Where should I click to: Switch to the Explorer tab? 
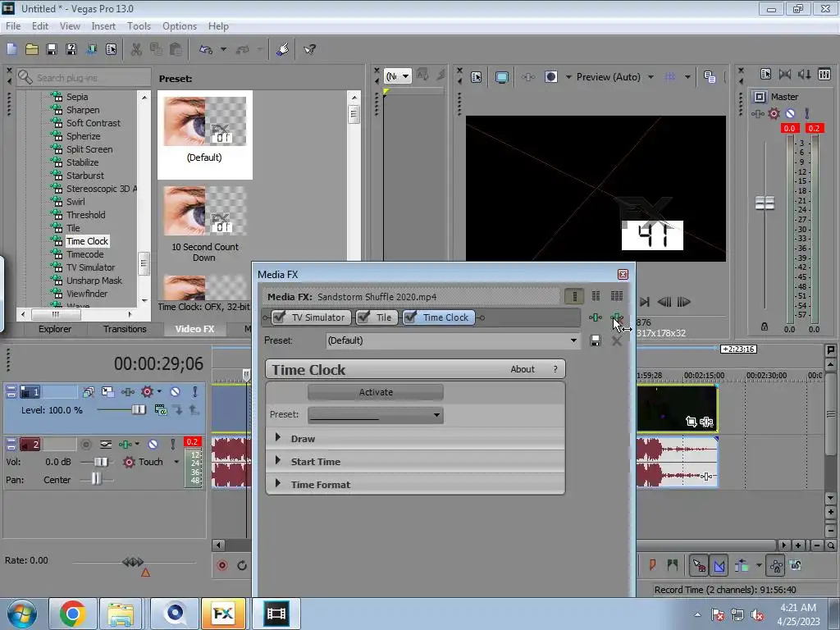coord(55,329)
